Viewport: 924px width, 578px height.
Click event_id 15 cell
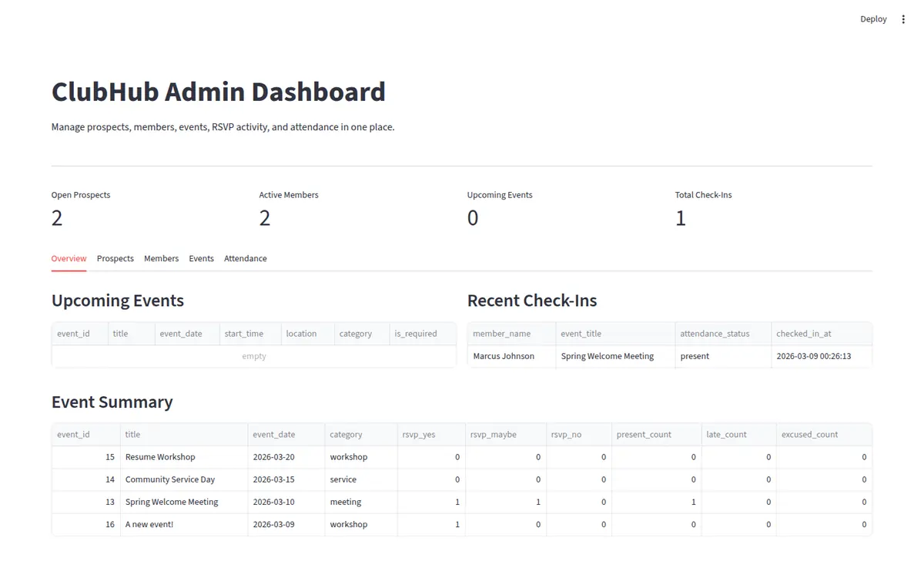[x=86, y=457]
